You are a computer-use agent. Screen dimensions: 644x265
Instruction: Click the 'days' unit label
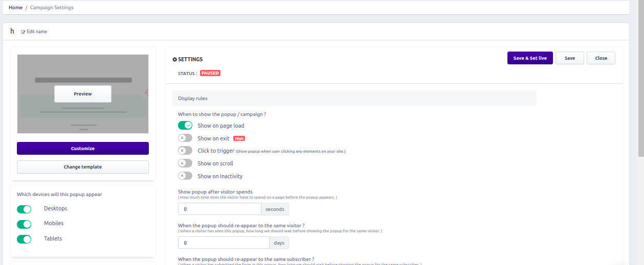point(279,243)
